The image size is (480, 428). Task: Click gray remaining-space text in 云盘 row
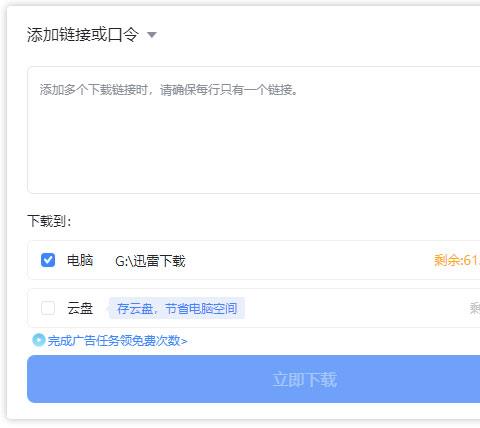pos(475,308)
